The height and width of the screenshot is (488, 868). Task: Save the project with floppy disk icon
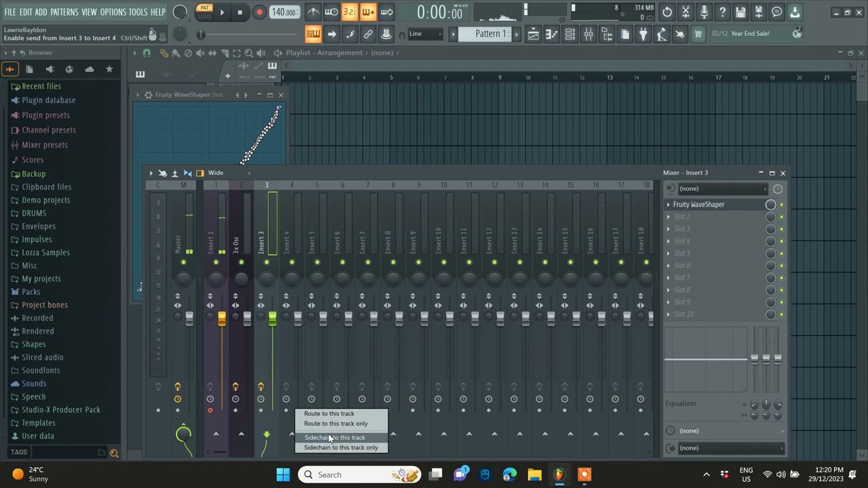pos(741,12)
